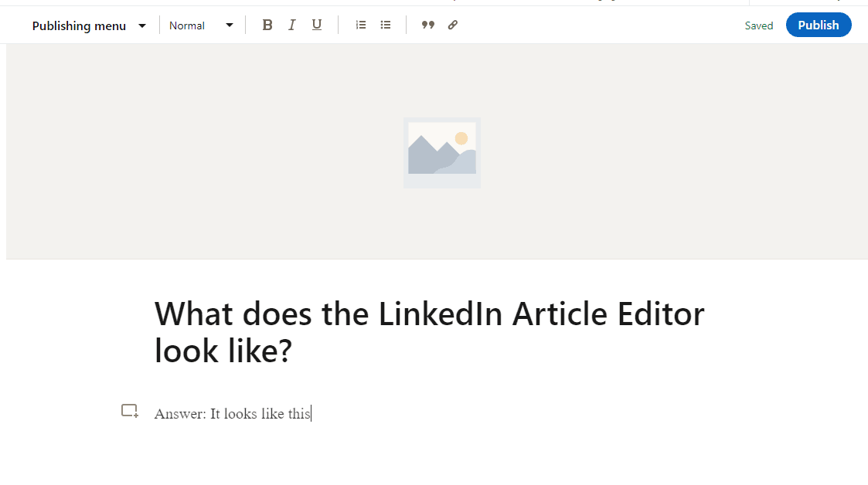The height and width of the screenshot is (485, 868).
Task: Add a block quote
Action: pos(428,25)
